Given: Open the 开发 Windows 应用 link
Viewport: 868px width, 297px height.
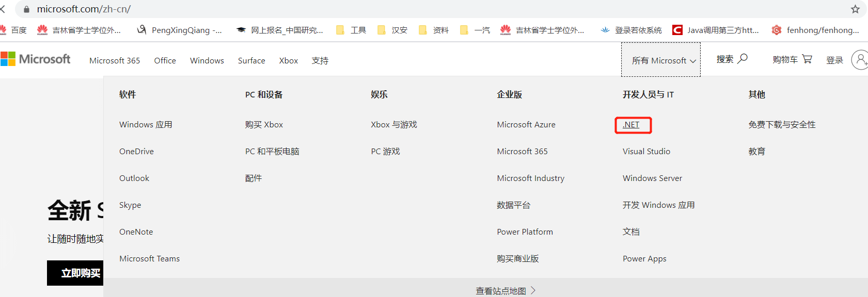Looking at the screenshot, I should [658, 205].
